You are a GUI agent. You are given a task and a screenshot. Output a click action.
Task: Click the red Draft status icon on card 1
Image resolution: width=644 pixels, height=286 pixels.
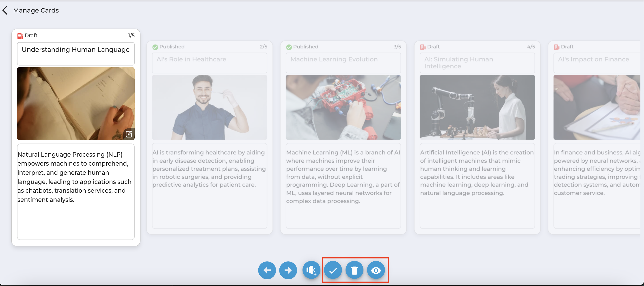click(20, 36)
